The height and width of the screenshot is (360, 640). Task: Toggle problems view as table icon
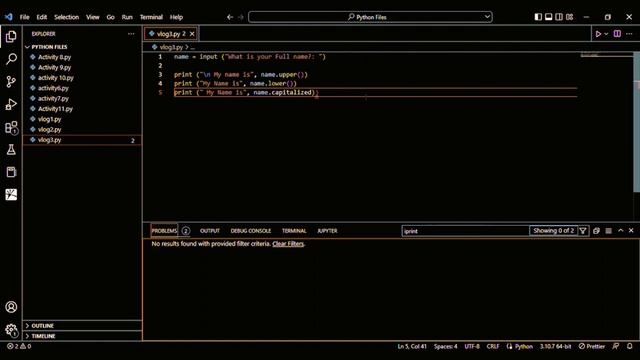coord(609,231)
